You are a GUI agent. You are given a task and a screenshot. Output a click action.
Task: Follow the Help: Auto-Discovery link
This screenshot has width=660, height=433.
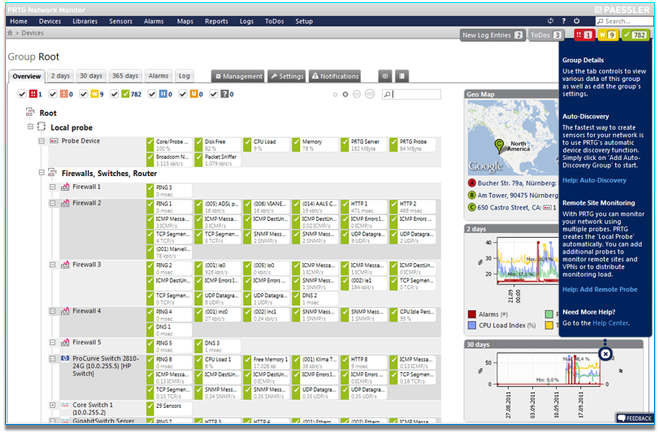tap(594, 181)
